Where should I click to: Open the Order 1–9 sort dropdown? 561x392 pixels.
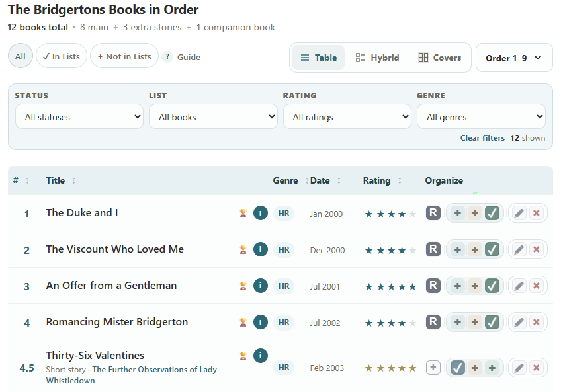[514, 58]
